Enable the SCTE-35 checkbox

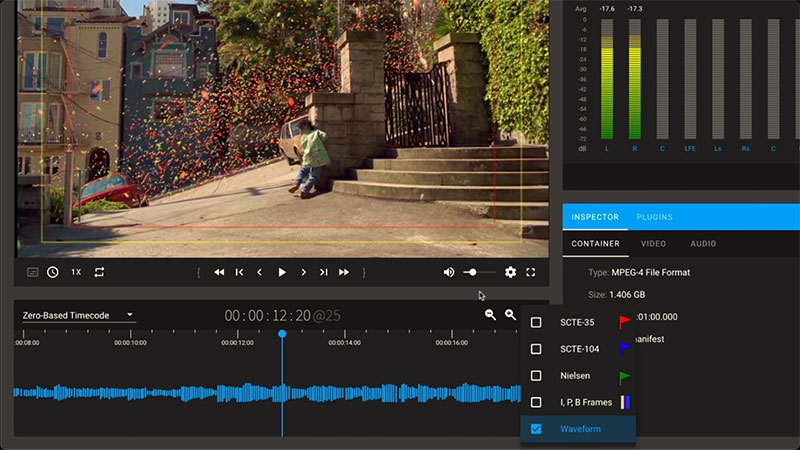[536, 322]
